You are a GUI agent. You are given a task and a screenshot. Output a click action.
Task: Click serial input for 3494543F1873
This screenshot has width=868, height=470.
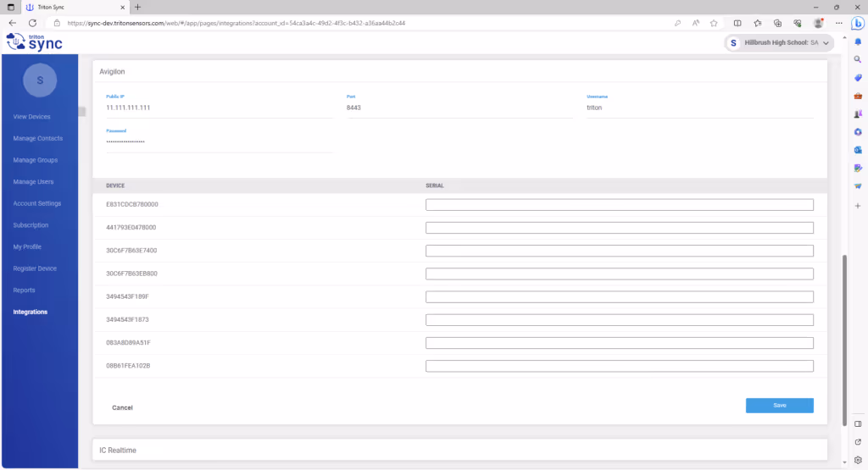pos(620,319)
